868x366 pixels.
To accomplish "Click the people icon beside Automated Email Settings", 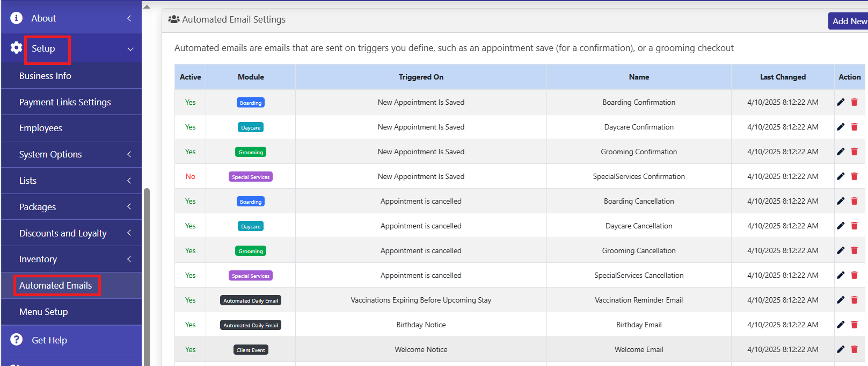I will [174, 19].
